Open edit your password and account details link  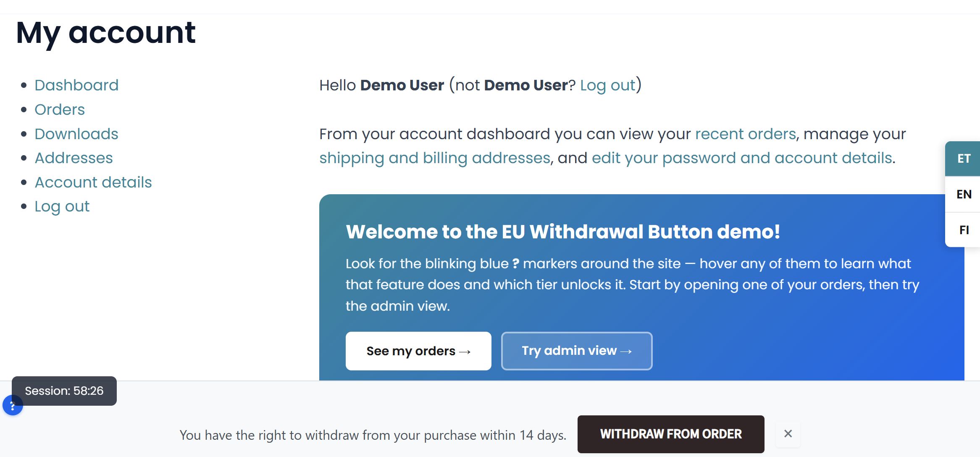[x=742, y=158]
